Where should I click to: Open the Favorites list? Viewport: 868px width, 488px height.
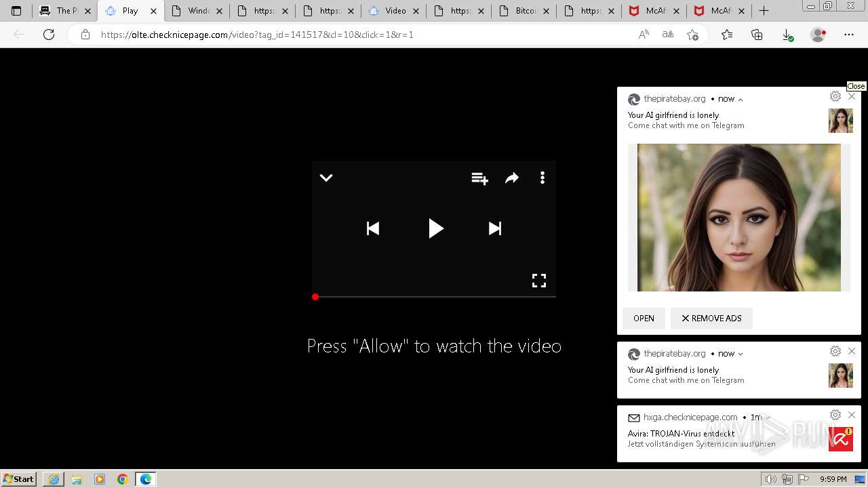pyautogui.click(x=727, y=35)
